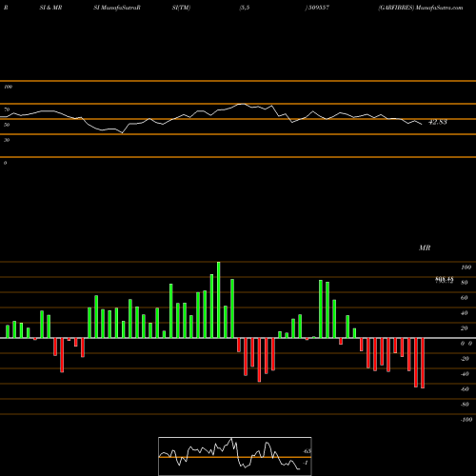Image resolution: width=476 pixels, height=476 pixels.
Task: Click the 65 value in mini chart
Action: point(307,451)
